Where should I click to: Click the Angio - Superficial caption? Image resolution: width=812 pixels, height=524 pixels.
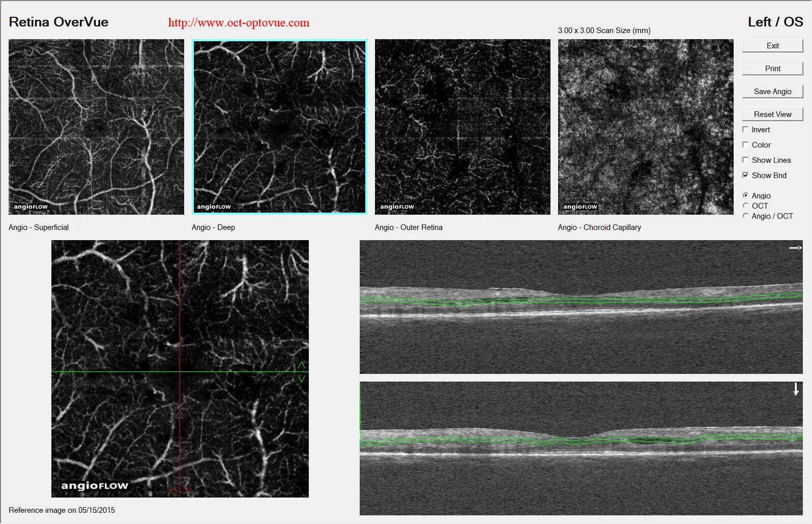tap(39, 227)
